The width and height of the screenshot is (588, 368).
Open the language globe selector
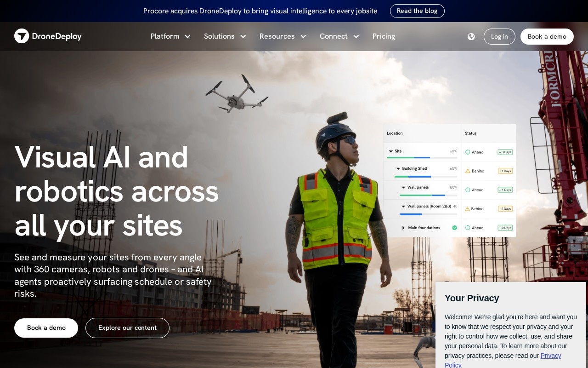click(x=471, y=36)
